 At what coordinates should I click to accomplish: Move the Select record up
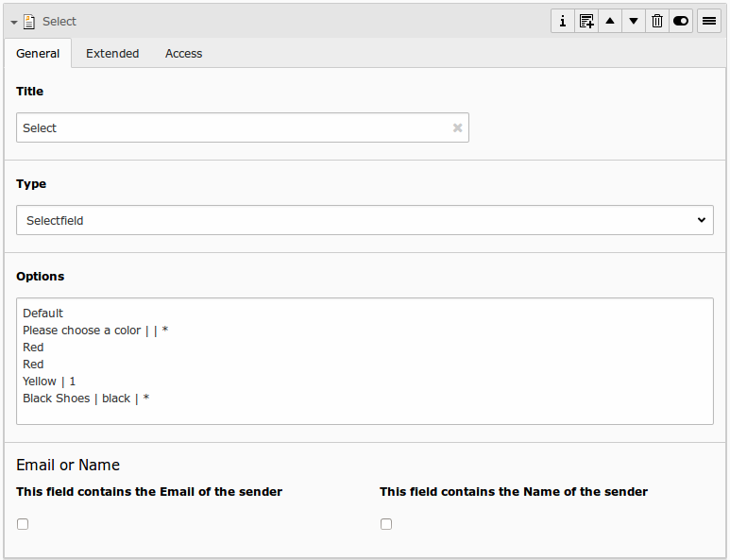[610, 21]
